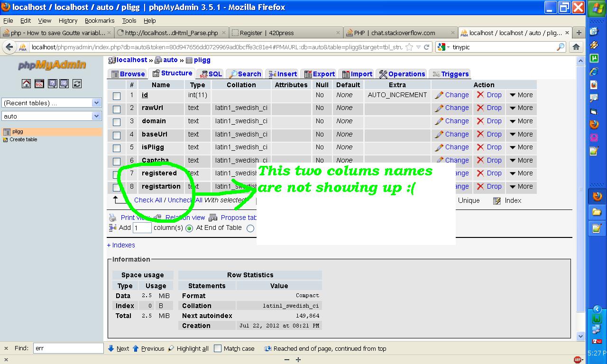This screenshot has width=607, height=364.
Task: Switch to Browse tab
Action: pos(128,74)
